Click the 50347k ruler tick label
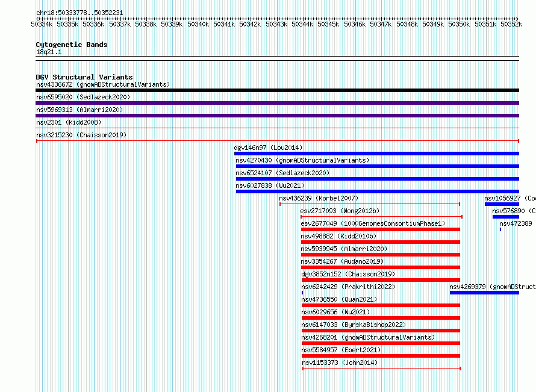This screenshot has width=536, height=392. click(x=381, y=24)
